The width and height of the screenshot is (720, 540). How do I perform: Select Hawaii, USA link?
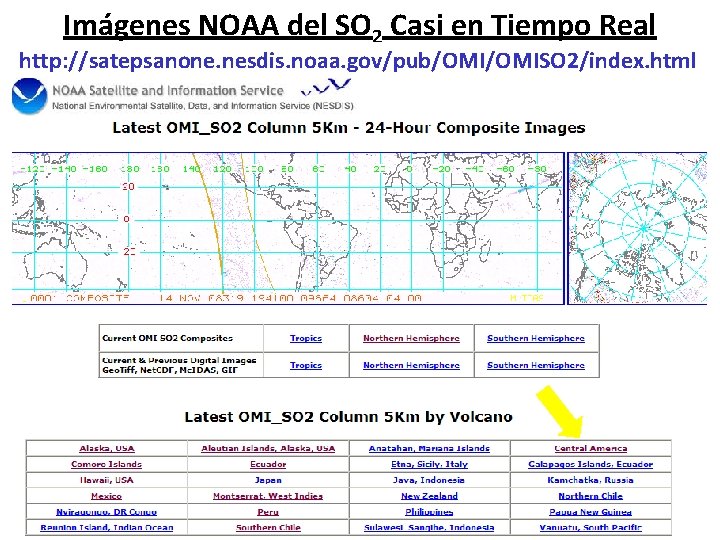pos(107,480)
